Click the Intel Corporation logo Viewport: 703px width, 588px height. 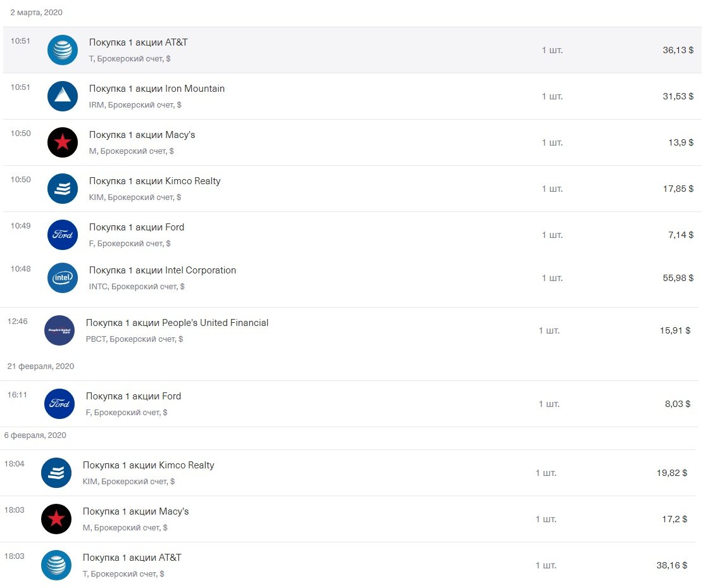62,278
